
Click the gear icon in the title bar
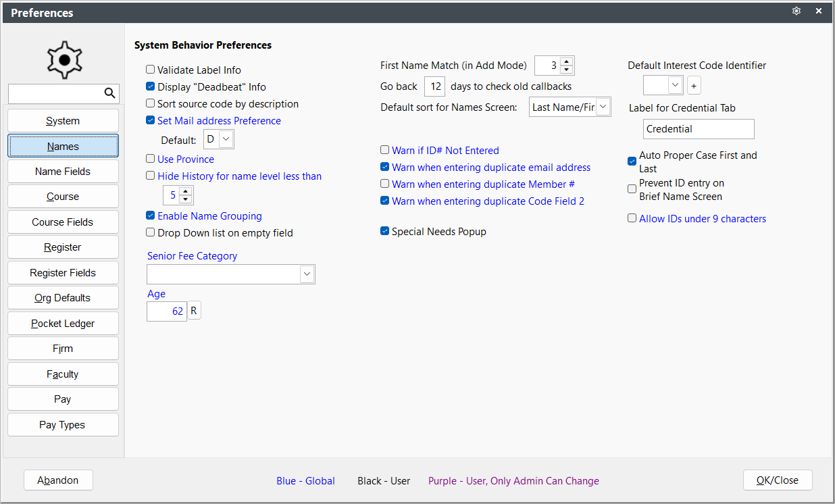click(x=796, y=11)
